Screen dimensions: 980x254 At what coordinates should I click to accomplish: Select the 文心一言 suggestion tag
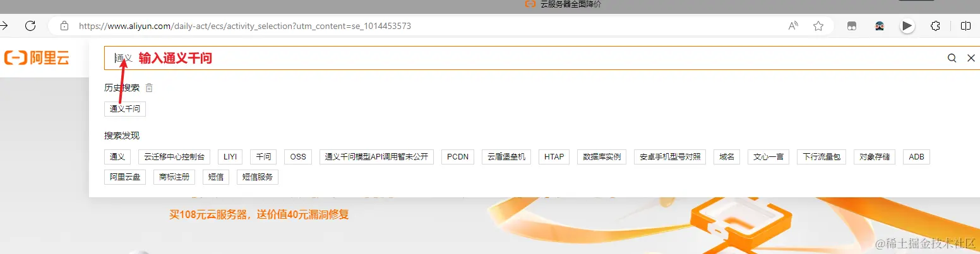tap(768, 157)
